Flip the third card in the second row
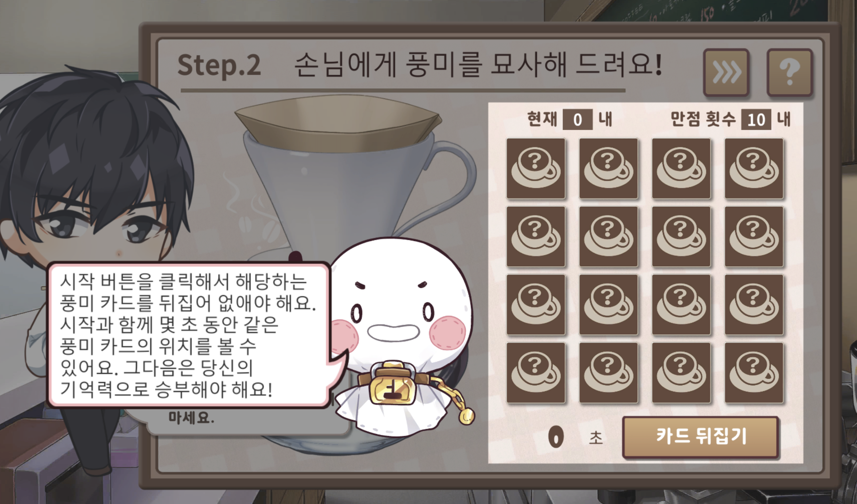Image resolution: width=857 pixels, height=504 pixels. (x=681, y=237)
